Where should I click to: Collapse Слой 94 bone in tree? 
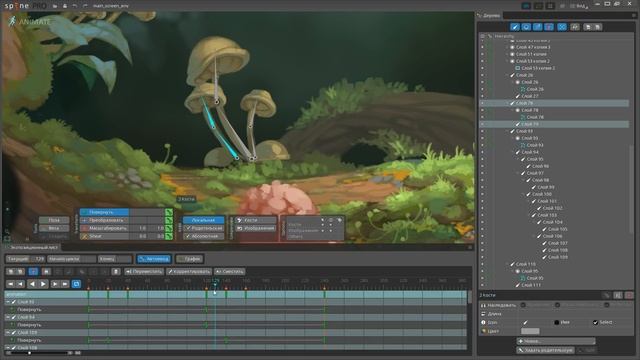(513, 152)
